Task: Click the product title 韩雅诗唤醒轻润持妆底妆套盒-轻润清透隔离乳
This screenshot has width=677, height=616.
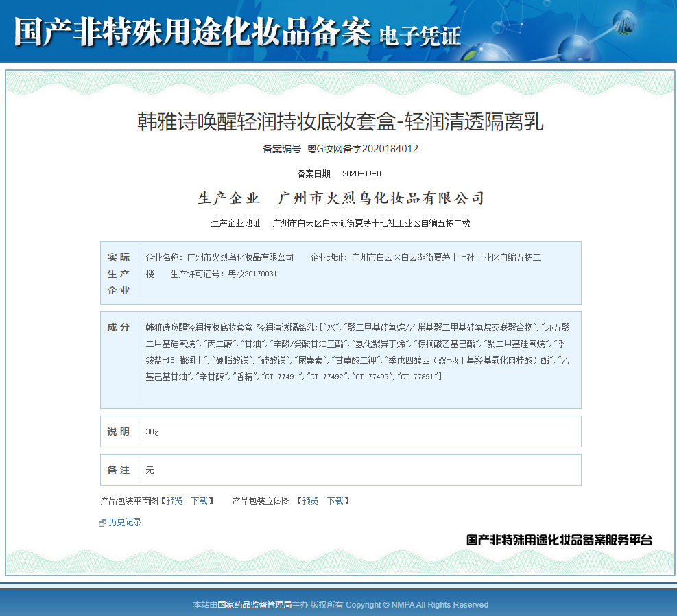Action: [x=340, y=121]
